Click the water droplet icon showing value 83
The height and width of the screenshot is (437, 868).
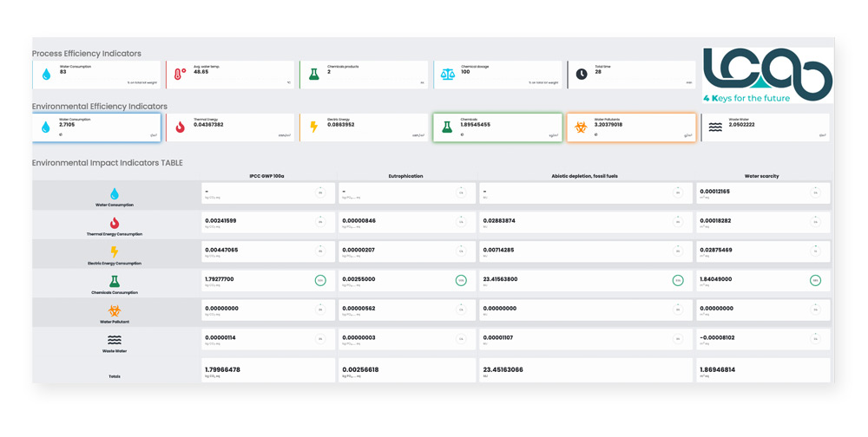(47, 74)
